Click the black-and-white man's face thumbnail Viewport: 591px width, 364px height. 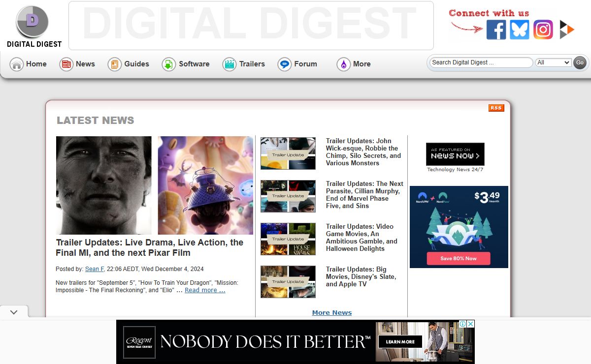tap(104, 185)
